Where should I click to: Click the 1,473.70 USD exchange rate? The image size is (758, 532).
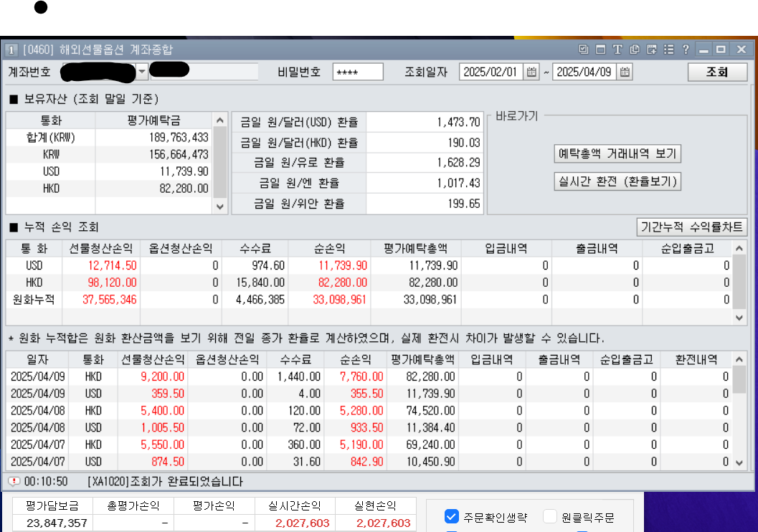coord(458,123)
